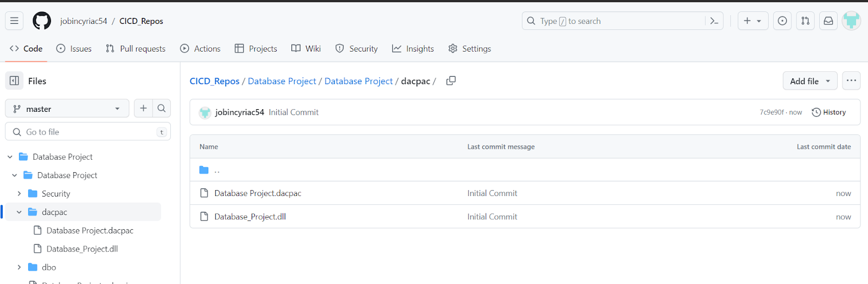Viewport: 868px width, 284px height.
Task: Open the notifications inbox icon
Action: (x=828, y=21)
